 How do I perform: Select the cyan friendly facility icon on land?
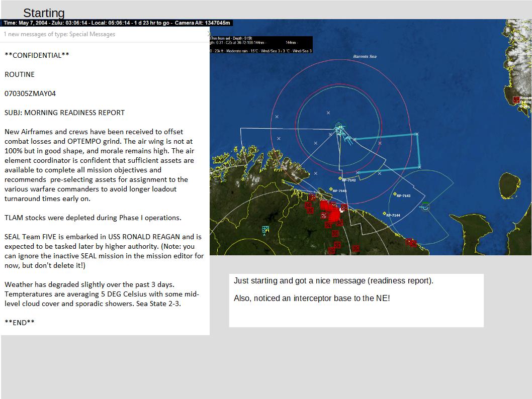pos(265,230)
